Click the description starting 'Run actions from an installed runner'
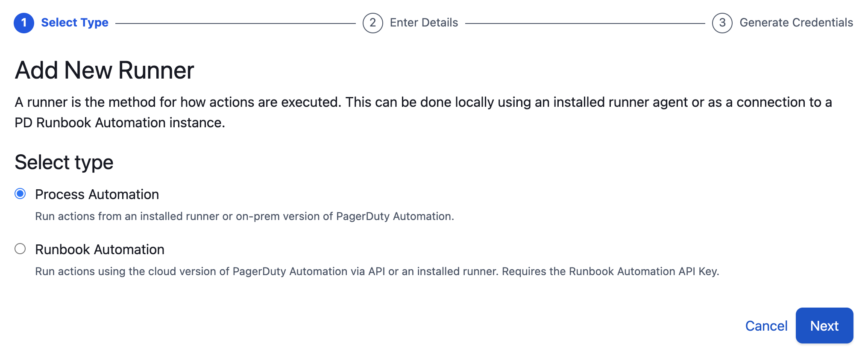 (244, 216)
